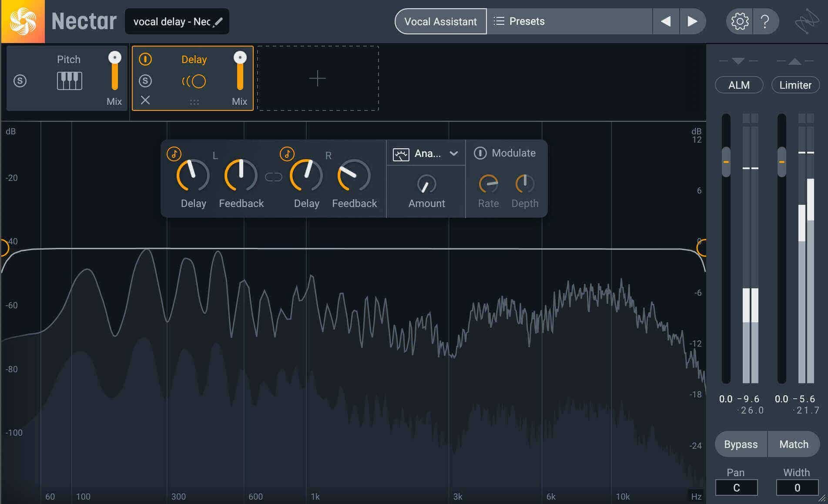Viewport: 828px width, 504px height.
Task: Click the iZotope scribble logo
Action: coord(806,21)
